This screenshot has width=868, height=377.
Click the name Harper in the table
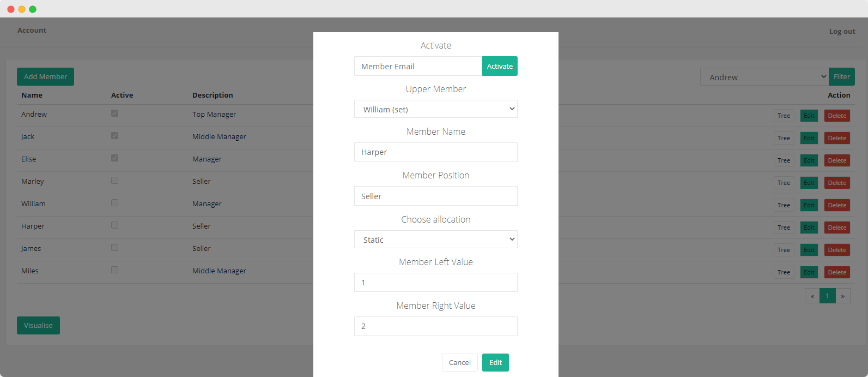click(33, 226)
